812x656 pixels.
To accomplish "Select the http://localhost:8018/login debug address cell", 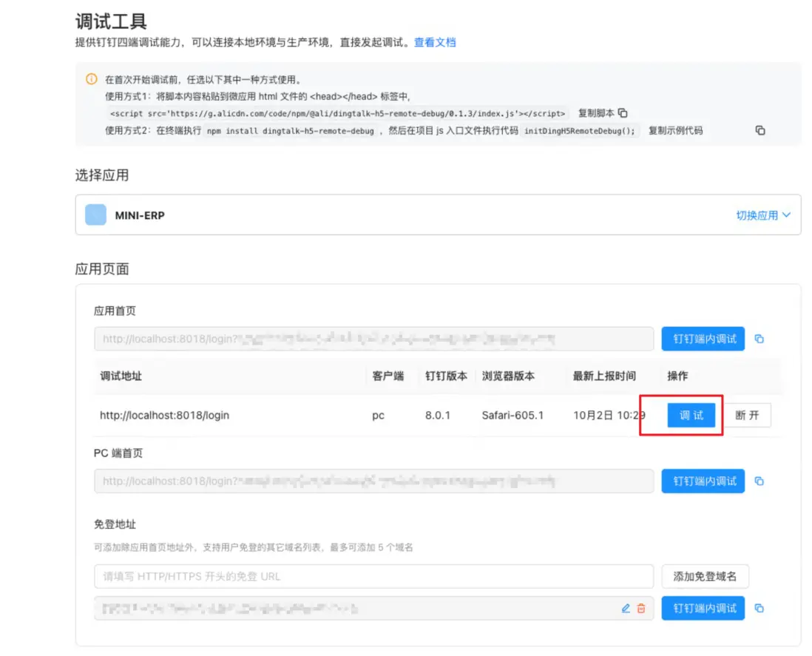I will [164, 415].
